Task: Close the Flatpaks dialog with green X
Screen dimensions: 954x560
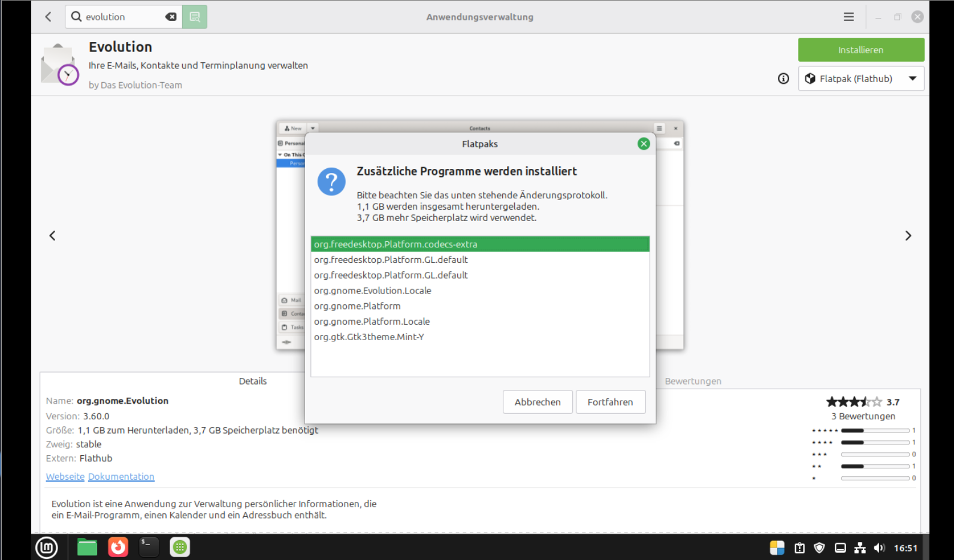Action: (x=644, y=144)
